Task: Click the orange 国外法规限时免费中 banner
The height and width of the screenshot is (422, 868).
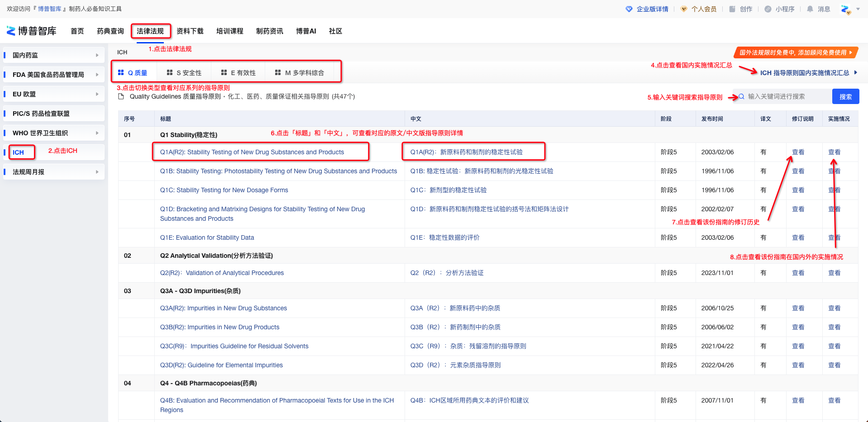Action: [796, 52]
